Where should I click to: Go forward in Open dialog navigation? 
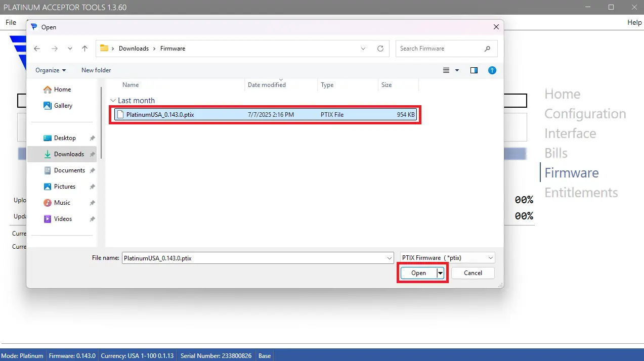point(54,49)
